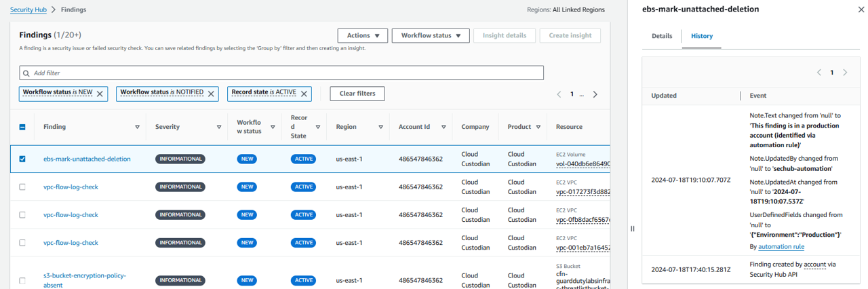Remove the 'Workflow status is NOTIFIED' filter chip
The width and height of the screenshot is (868, 289).
(211, 94)
